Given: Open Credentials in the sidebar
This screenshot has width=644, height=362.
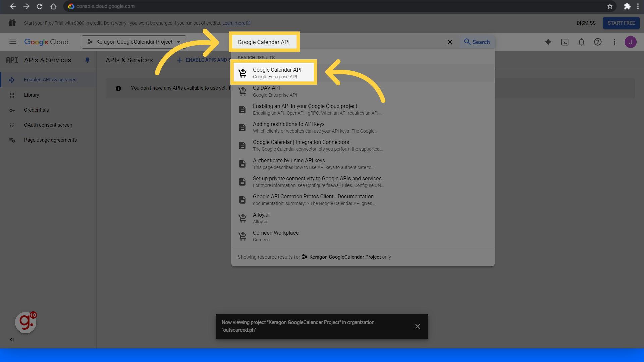Looking at the screenshot, I should [x=36, y=110].
